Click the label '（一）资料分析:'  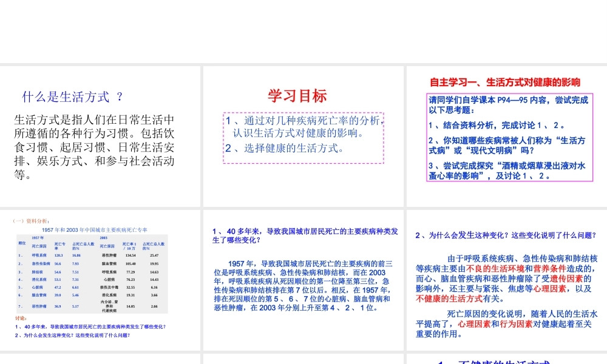pos(31,221)
